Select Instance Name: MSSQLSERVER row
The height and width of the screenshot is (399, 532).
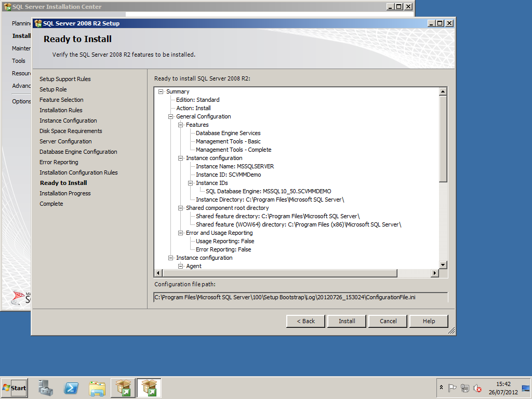(x=235, y=166)
